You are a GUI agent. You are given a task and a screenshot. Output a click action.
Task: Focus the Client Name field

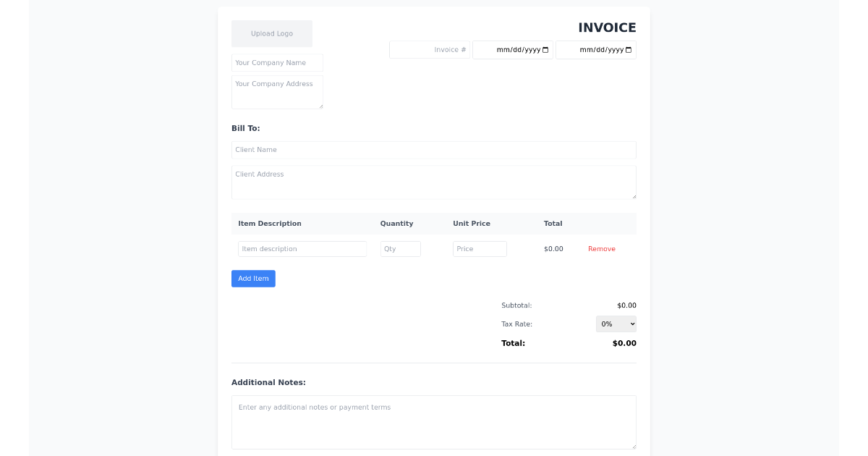pos(433,150)
